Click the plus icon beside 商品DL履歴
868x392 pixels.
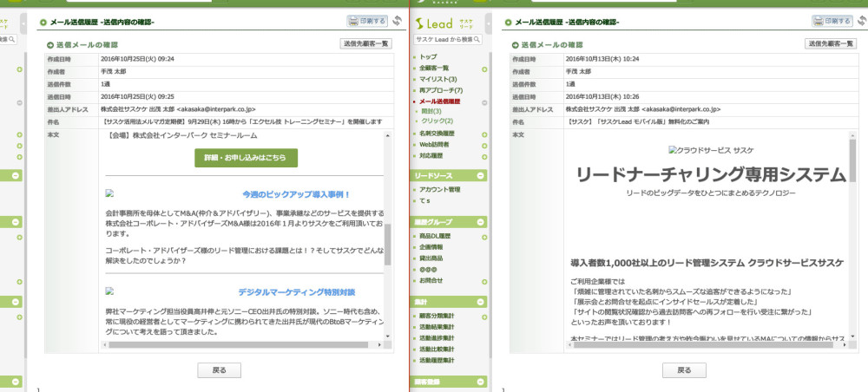point(483,236)
